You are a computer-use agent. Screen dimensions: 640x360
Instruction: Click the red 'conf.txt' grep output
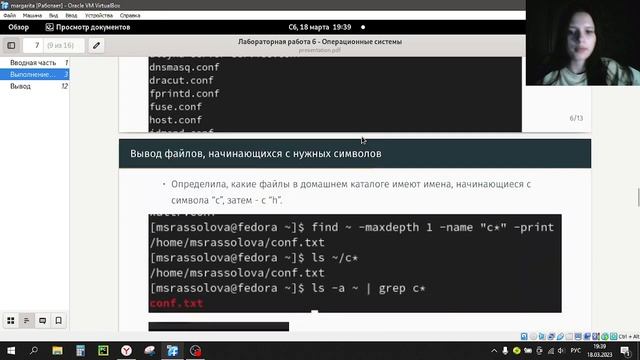click(176, 303)
